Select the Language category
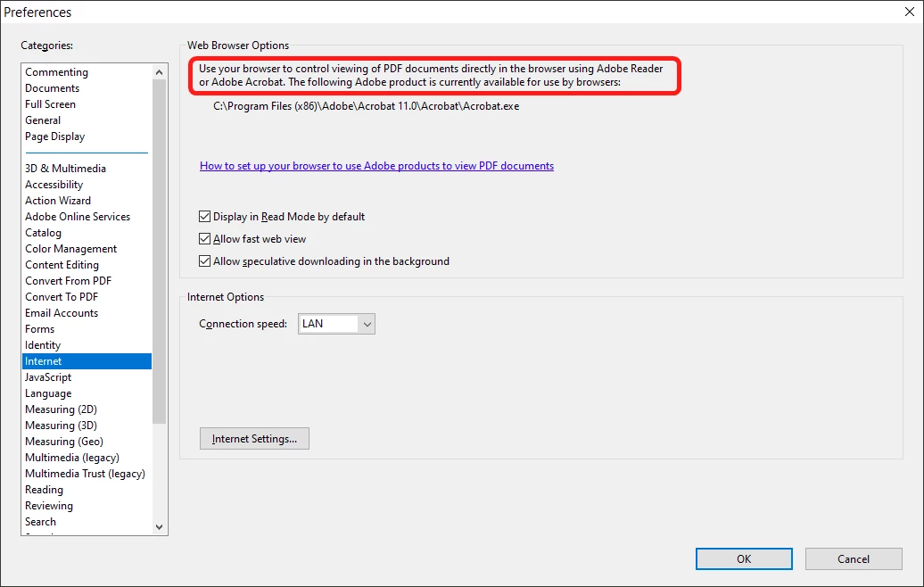The height and width of the screenshot is (587, 924). (x=87, y=393)
